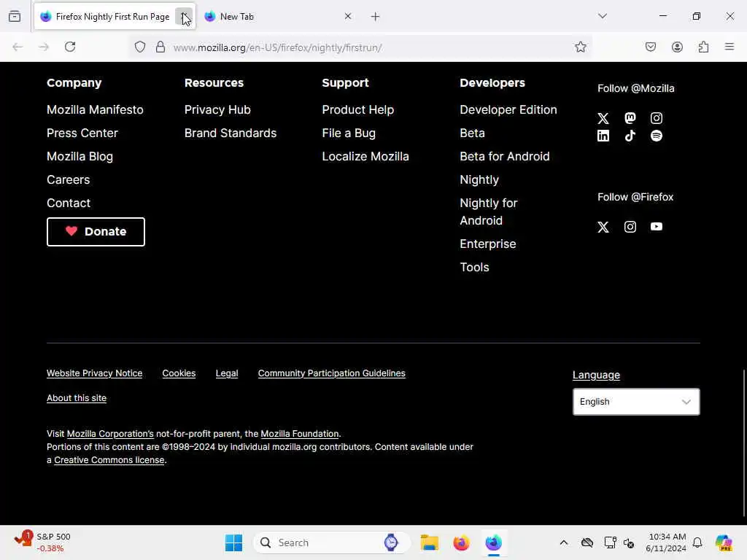Open the Tools link
Viewport: 747px width, 560px height.
click(474, 267)
